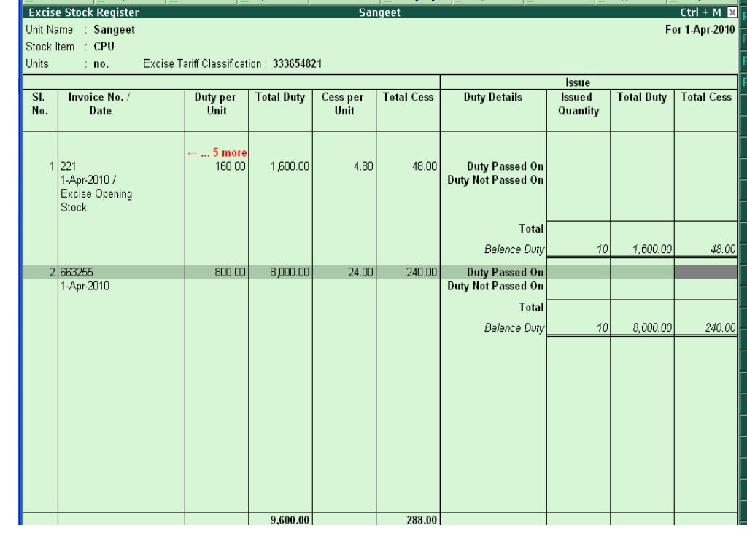Select the Unit Name value Sangeet
Screen dimensions: 747x560
[x=115, y=29]
